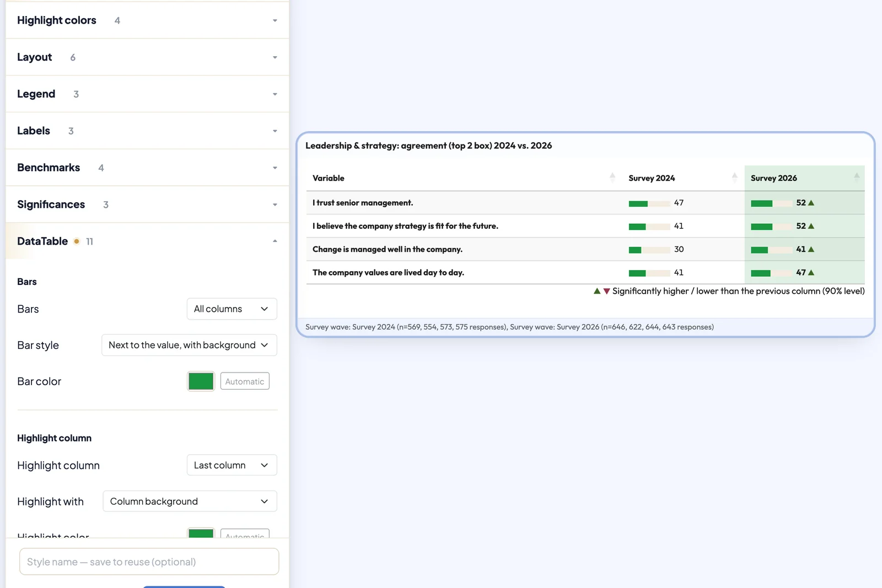This screenshot has width=882, height=588.
Task: Click the Survey 2024 bar for value 47
Action: [649, 203]
